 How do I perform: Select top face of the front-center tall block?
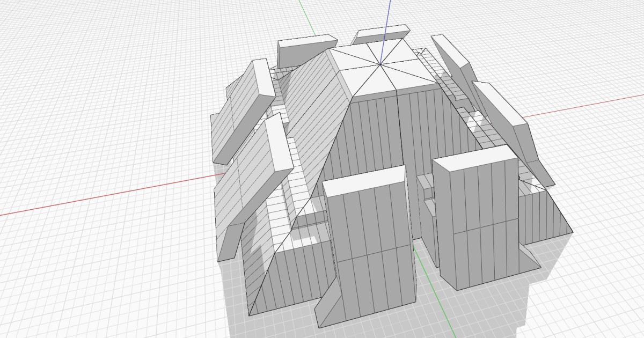pos(363,180)
